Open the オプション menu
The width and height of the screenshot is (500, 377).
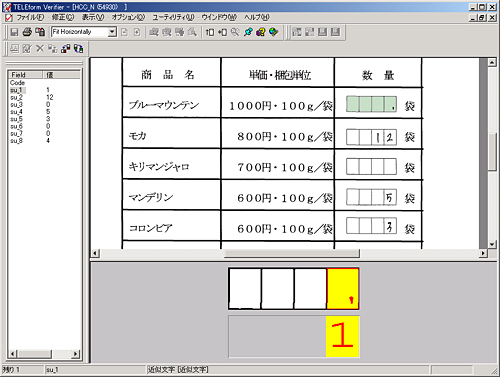[x=128, y=17]
